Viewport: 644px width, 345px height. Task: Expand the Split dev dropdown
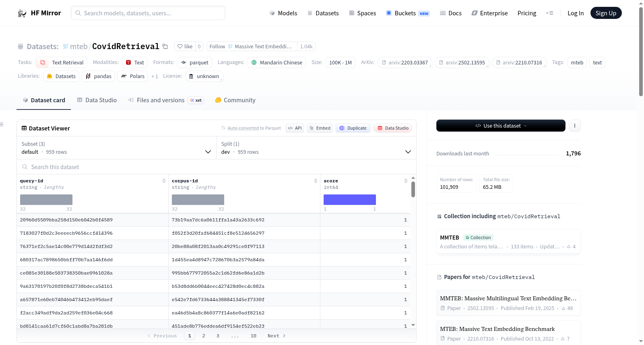point(316,148)
